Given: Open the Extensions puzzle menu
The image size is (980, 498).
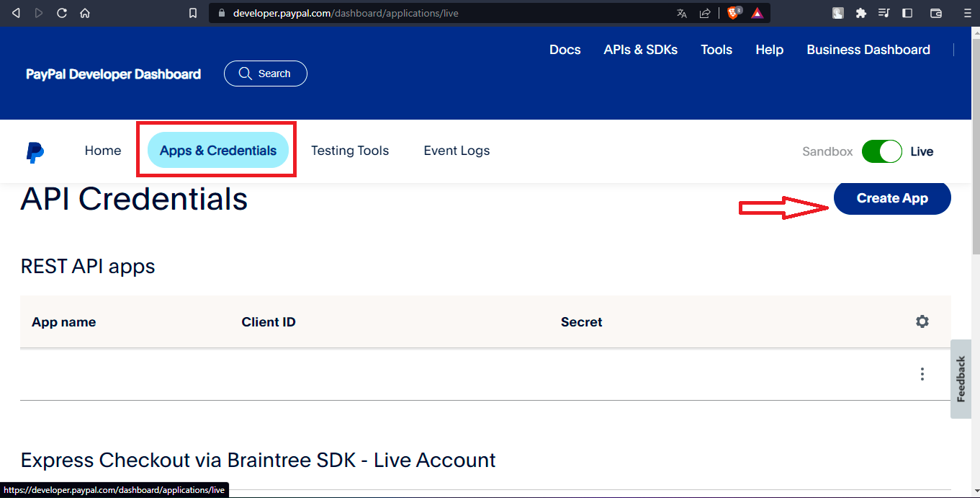Looking at the screenshot, I should point(860,13).
